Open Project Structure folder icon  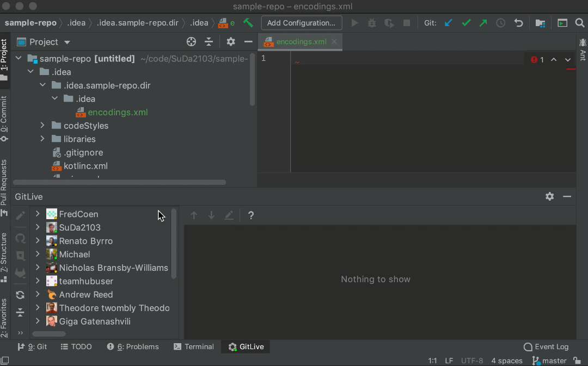(540, 23)
